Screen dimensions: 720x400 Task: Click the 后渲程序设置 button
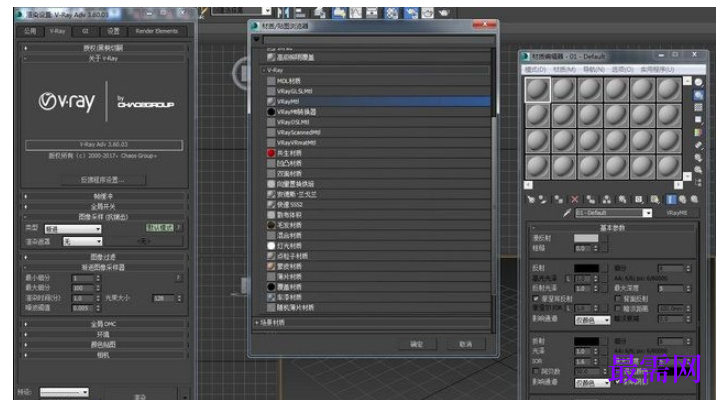point(103,180)
